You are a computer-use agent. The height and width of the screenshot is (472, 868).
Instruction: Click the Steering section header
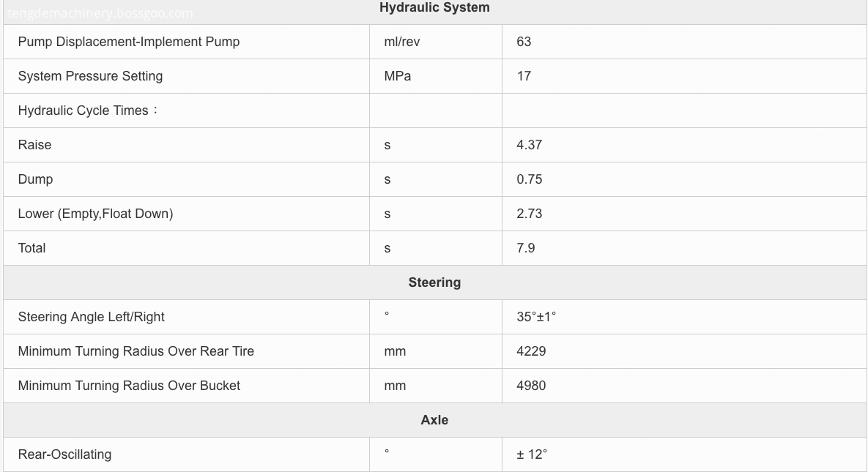(434, 282)
